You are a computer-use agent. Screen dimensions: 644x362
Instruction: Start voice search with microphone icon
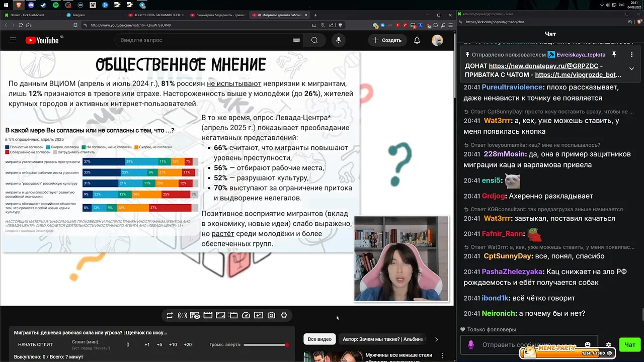point(338,40)
